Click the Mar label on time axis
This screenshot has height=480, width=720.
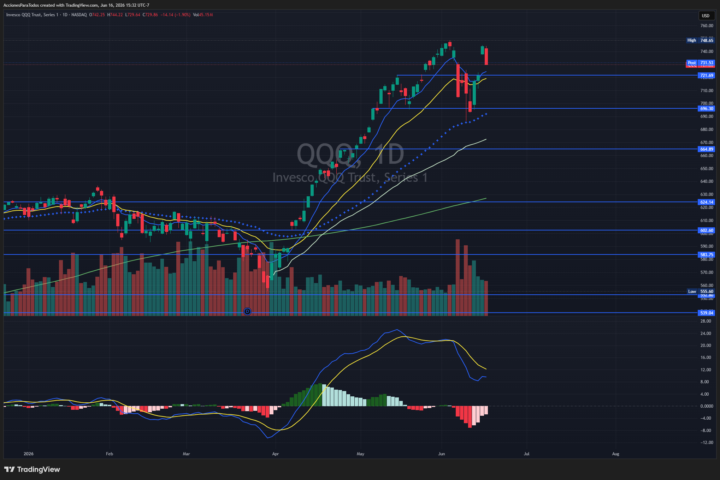[186, 454]
